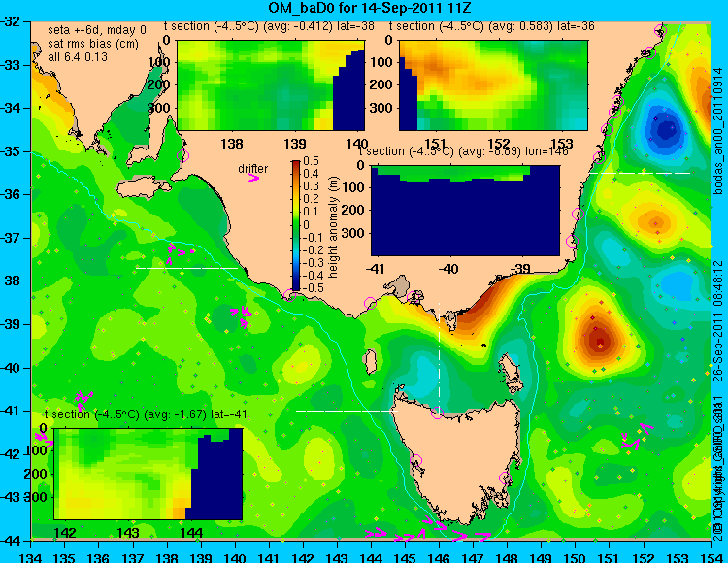This screenshot has width=728, height=563.
Task: Click Kangaroo Island on the map
Action: click(x=142, y=188)
